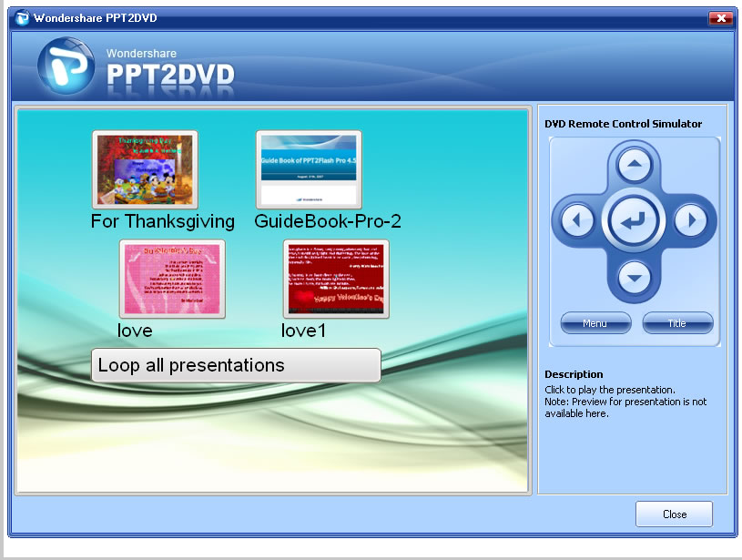
Task: Click the Menu button on the remote
Action: pyautogui.click(x=595, y=323)
